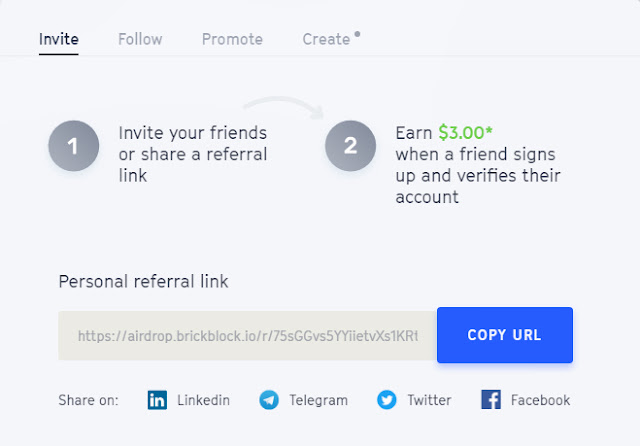This screenshot has height=446, width=640.
Task: Share via the Linkedin text link
Action: pyautogui.click(x=203, y=400)
